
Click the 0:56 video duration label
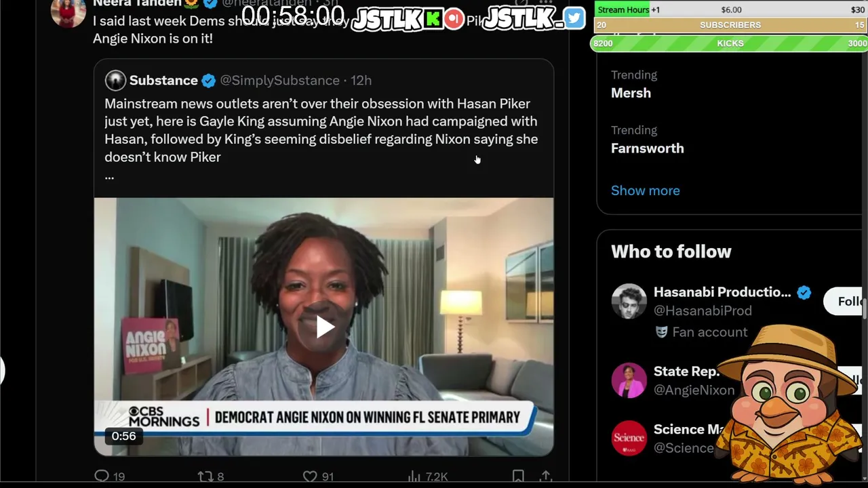pos(123,436)
